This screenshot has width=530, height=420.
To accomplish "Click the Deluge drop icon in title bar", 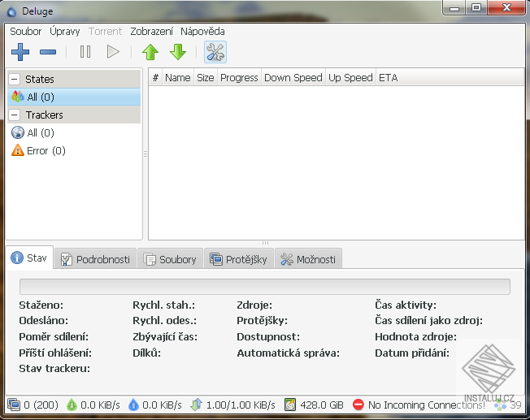I will click(x=12, y=12).
